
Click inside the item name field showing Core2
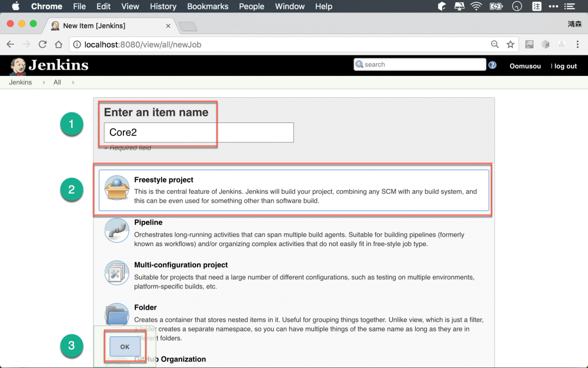point(198,132)
